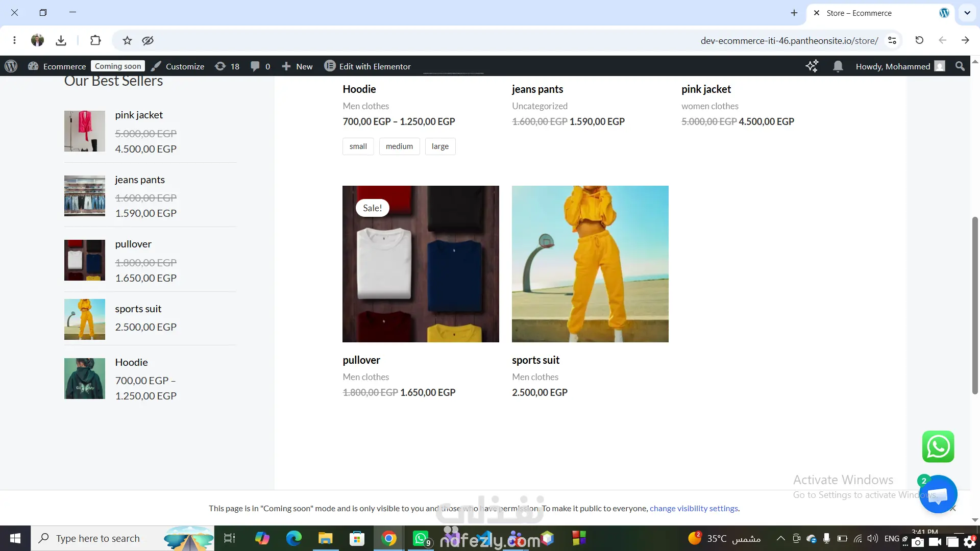980x551 pixels.
Task: Click the AI sparkle icon in admin bar
Action: click(812, 66)
